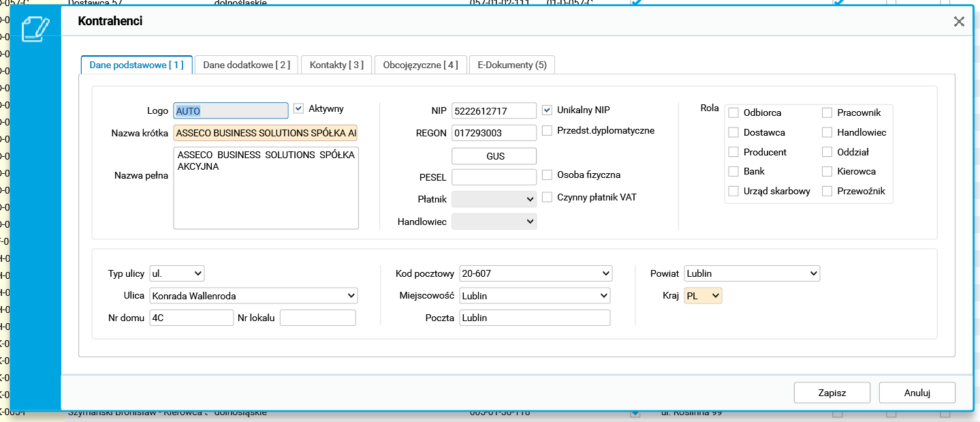
Task: Uncheck the Unikalny NIP checkbox
Action: coord(547,110)
